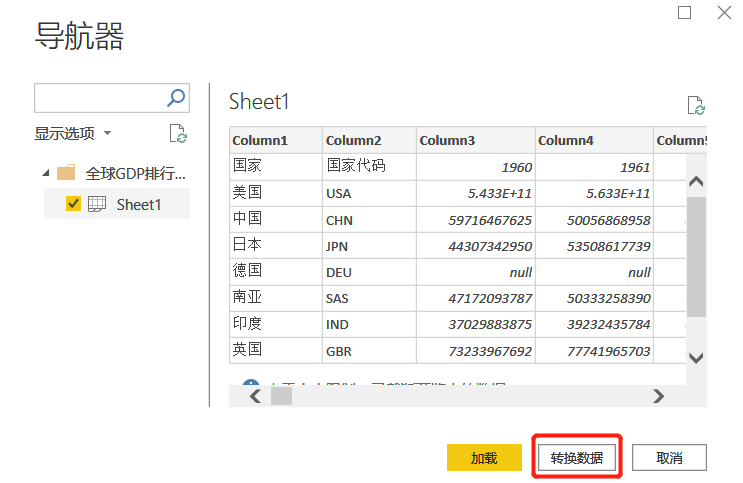Click the 转换数据 button
This screenshot has width=743, height=483.
(x=577, y=457)
